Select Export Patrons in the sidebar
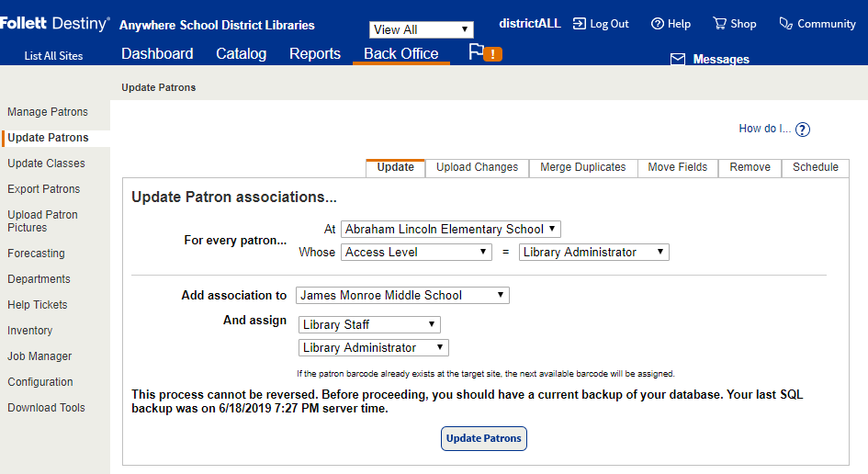The height and width of the screenshot is (474, 868). [44, 189]
